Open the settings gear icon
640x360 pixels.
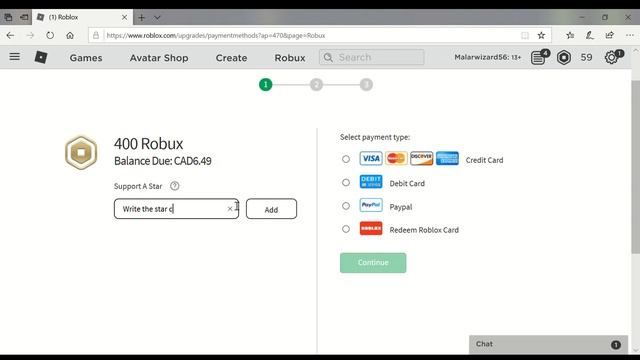click(612, 57)
